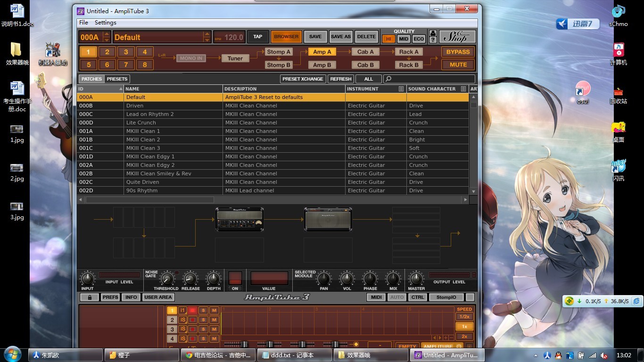The image size is (644, 362).
Task: Toggle the MUTE button
Action: [x=458, y=65]
